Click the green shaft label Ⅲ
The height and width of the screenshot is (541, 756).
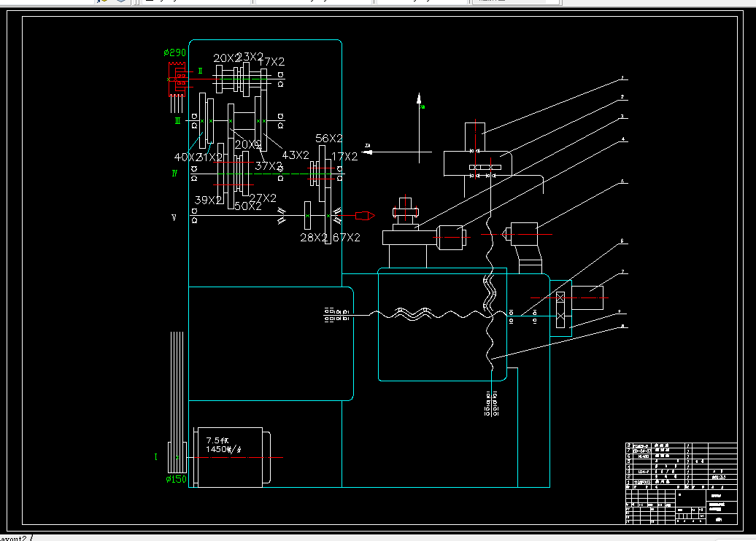pos(177,121)
